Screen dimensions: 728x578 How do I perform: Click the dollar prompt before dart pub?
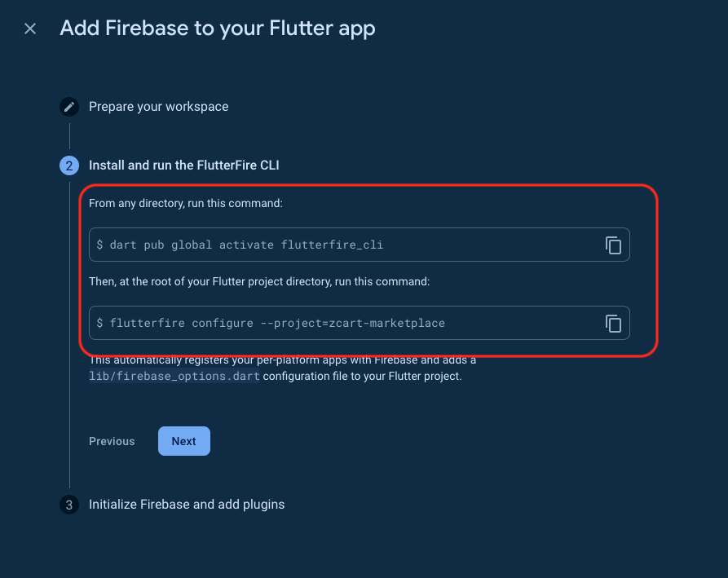pyautogui.click(x=99, y=245)
